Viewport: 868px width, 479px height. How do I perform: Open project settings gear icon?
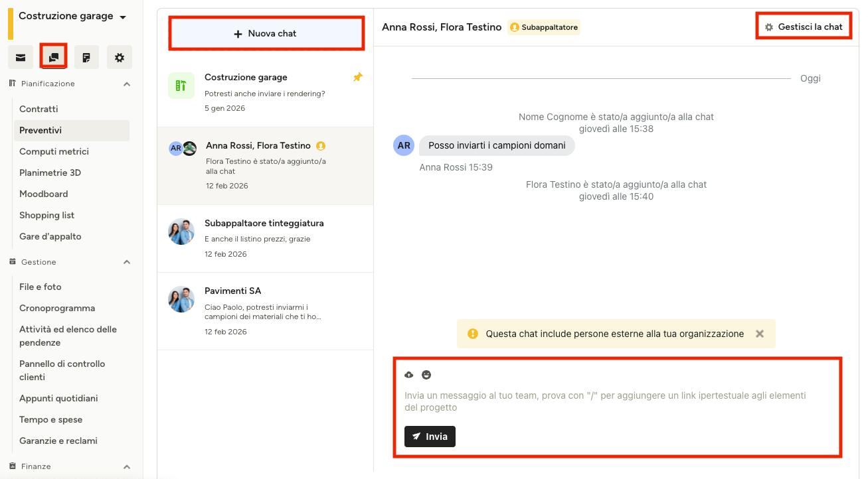pyautogui.click(x=120, y=58)
